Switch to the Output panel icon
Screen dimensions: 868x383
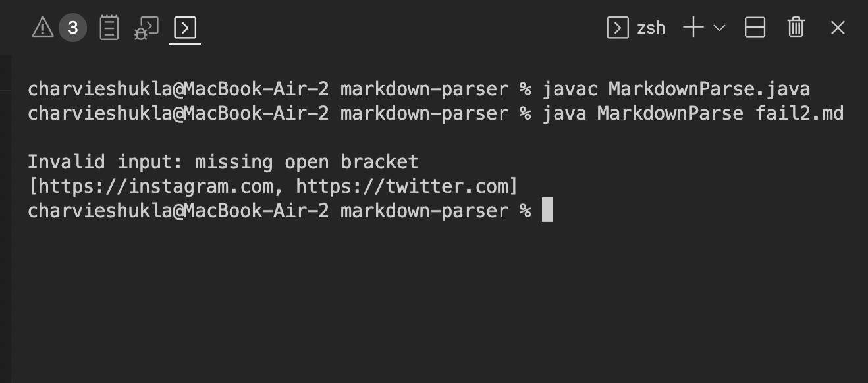[x=109, y=28]
